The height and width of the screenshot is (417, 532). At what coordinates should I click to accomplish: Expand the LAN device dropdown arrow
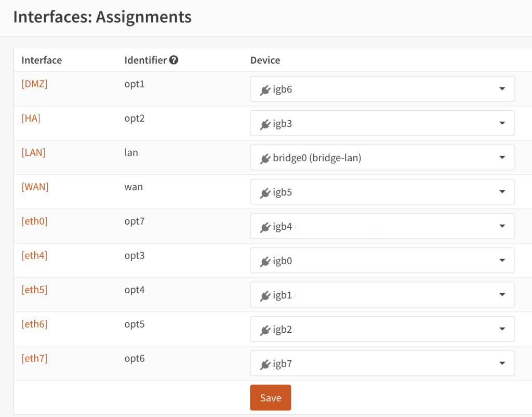coord(502,158)
